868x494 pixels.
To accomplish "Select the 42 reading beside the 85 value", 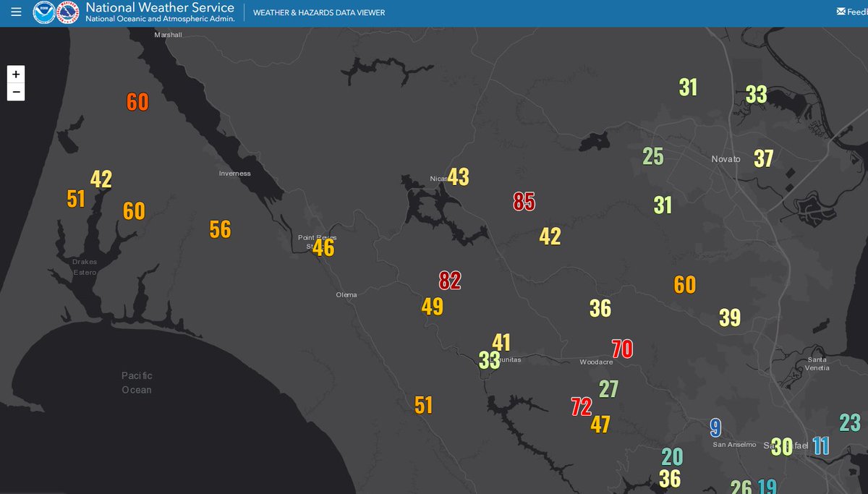I will (550, 237).
